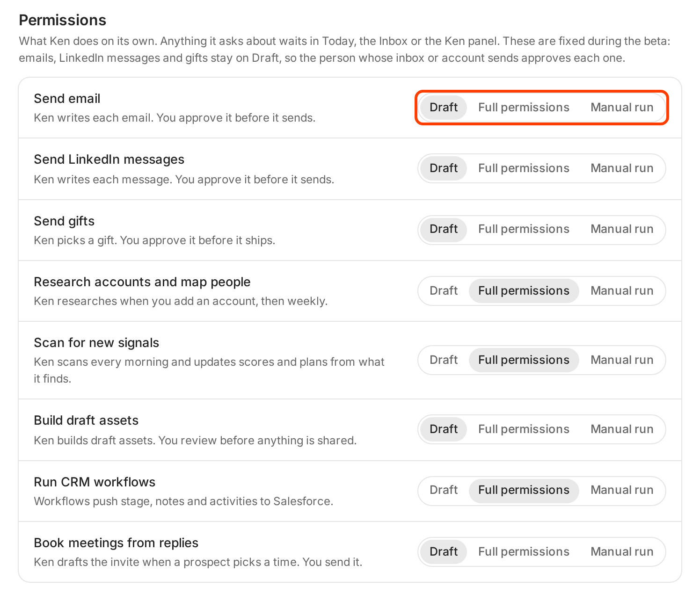Set Send LinkedIn messages to Draft

[x=444, y=168]
